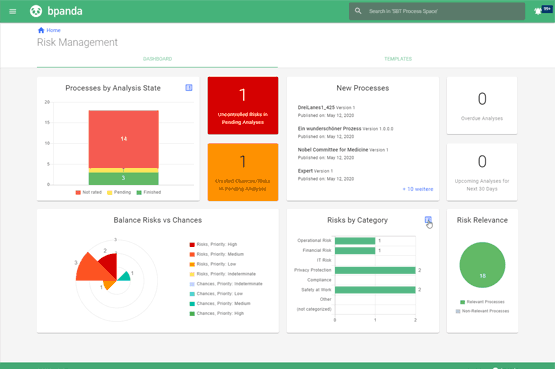Open the Overdue Analyses card

[x=482, y=105]
